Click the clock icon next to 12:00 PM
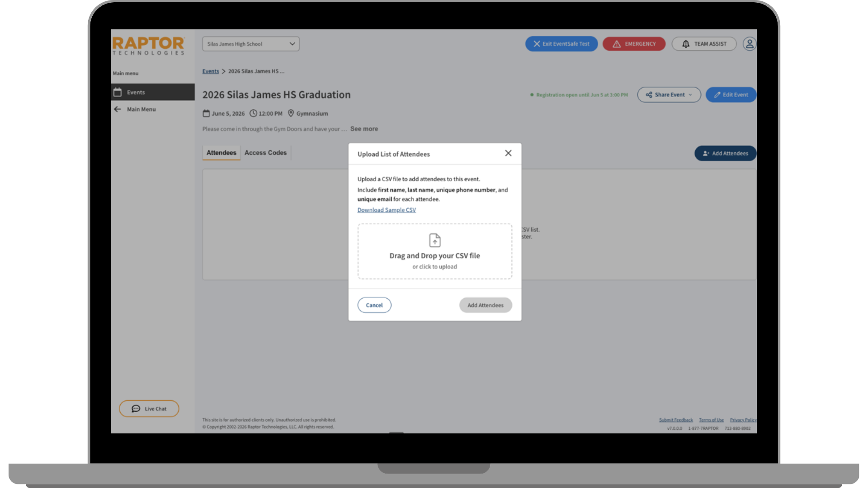This screenshot has height=488, width=868. click(254, 113)
